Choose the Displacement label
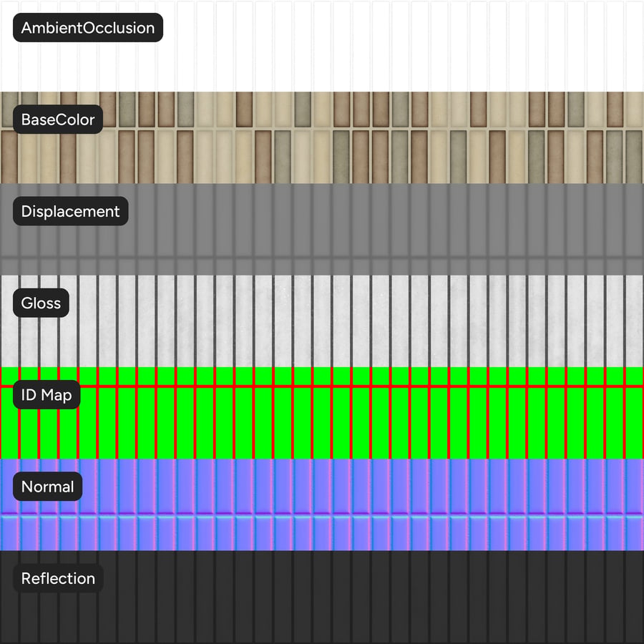 point(71,211)
